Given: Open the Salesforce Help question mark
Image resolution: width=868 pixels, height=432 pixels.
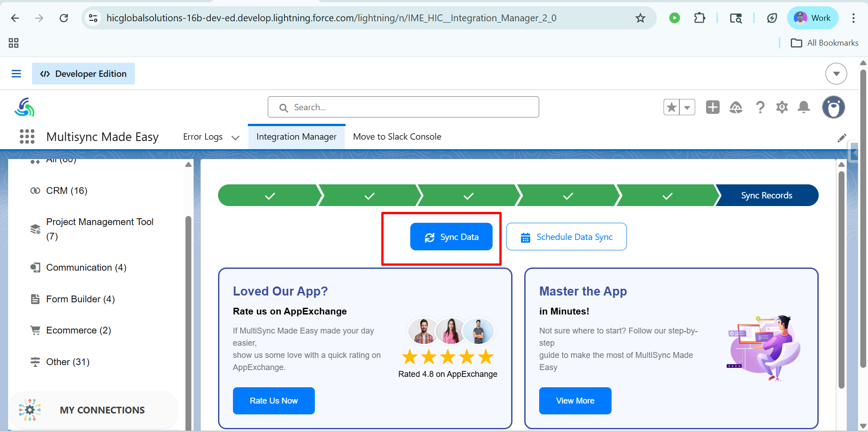Looking at the screenshot, I should pos(760,108).
